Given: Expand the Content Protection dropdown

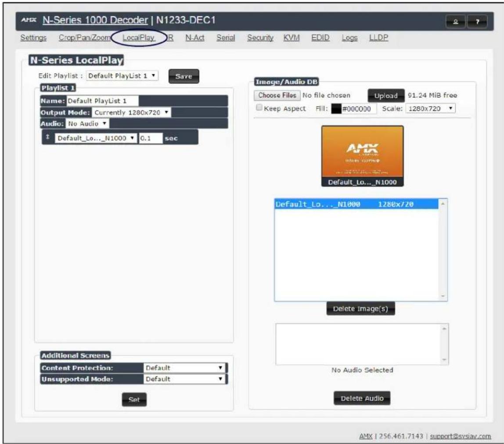Looking at the screenshot, I should [184, 368].
